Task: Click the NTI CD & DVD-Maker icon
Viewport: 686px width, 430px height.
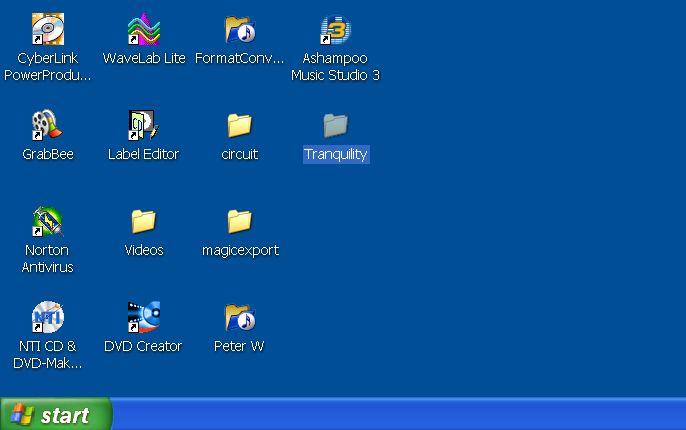Action: pyautogui.click(x=47, y=318)
